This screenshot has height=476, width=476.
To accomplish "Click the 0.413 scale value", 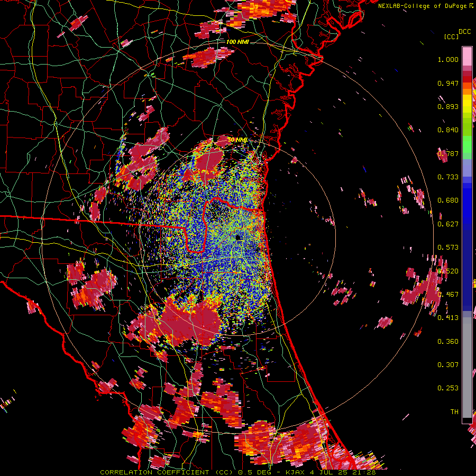I will [x=448, y=318].
